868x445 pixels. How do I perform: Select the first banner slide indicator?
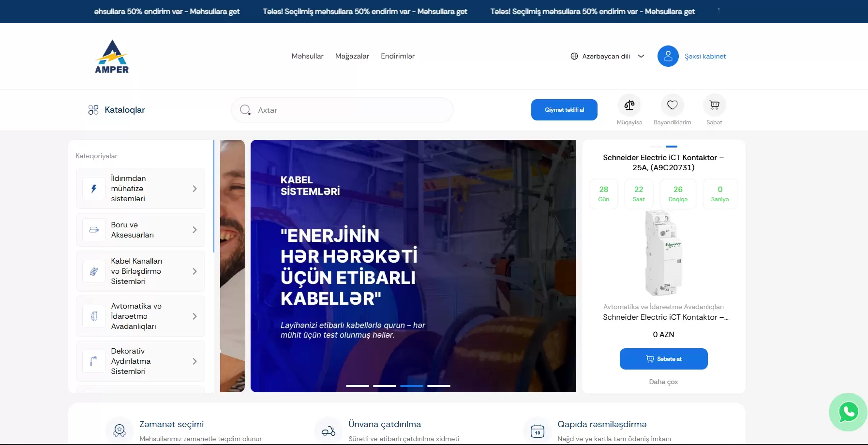point(358,386)
